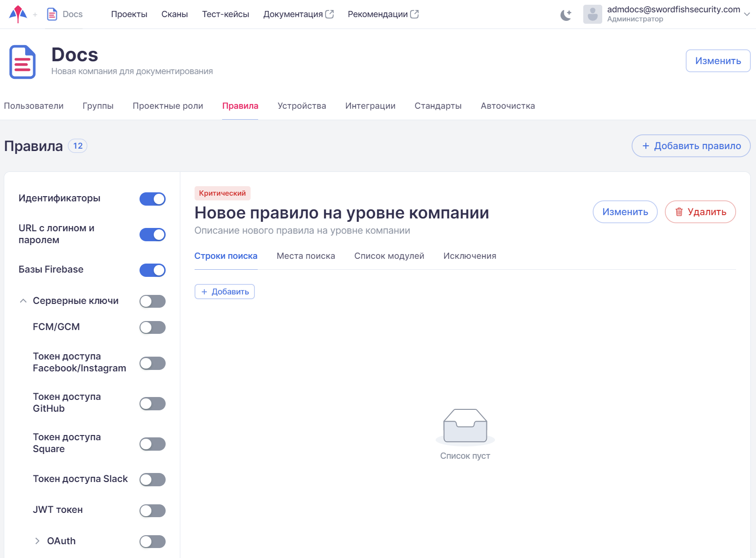Click the plus icon beside the logo
This screenshot has height=558, width=756.
pyautogui.click(x=35, y=15)
